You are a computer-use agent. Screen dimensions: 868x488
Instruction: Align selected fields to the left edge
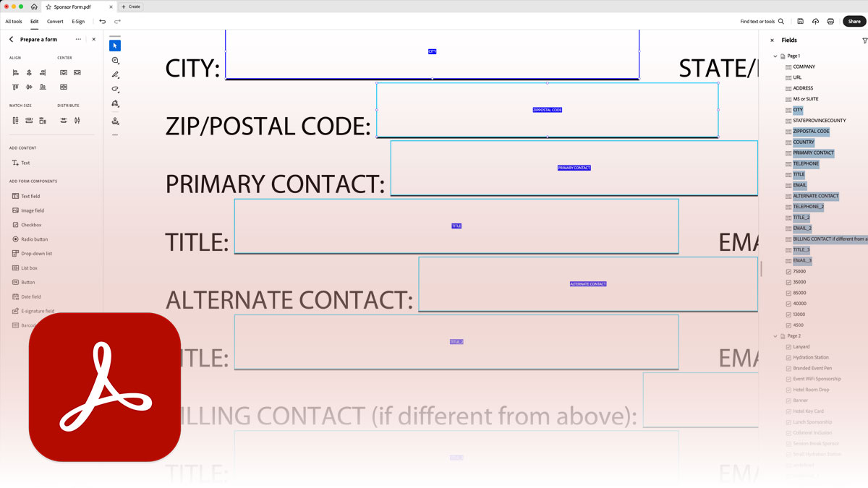point(15,72)
